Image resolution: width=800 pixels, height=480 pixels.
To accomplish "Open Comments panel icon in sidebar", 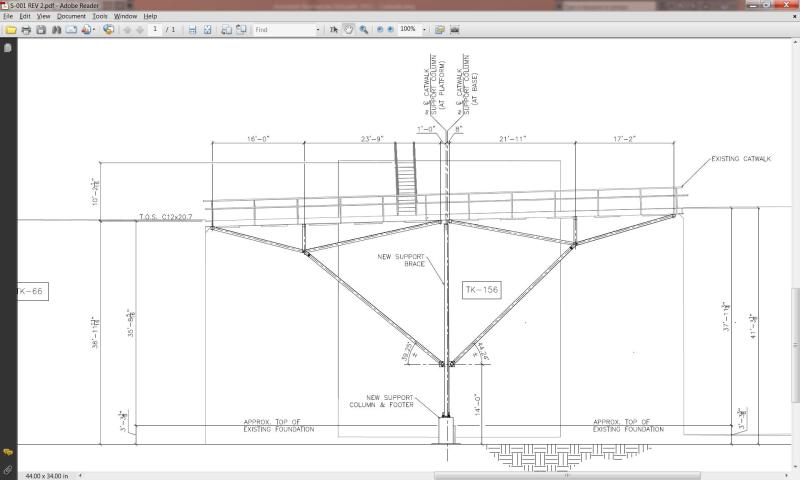I will coord(8,452).
